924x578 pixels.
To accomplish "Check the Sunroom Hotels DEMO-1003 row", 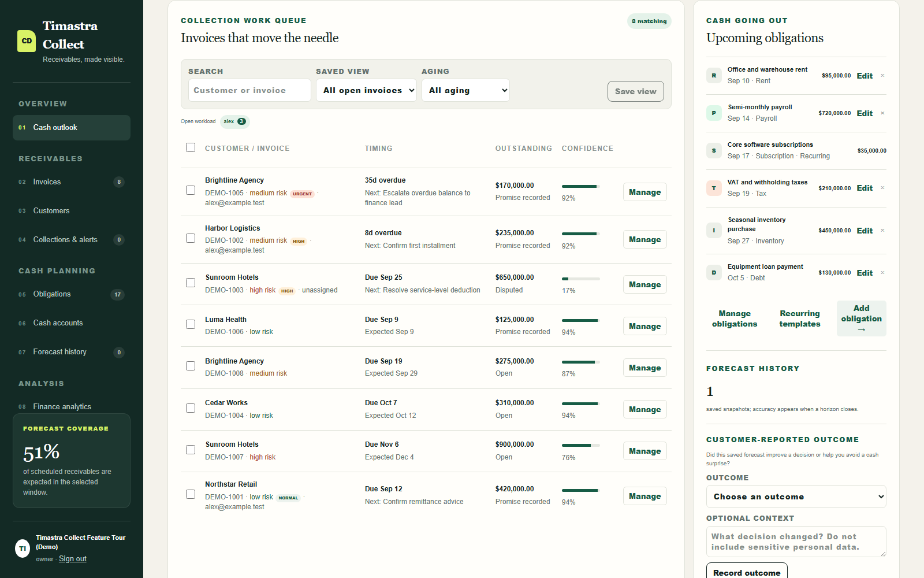I will [191, 283].
